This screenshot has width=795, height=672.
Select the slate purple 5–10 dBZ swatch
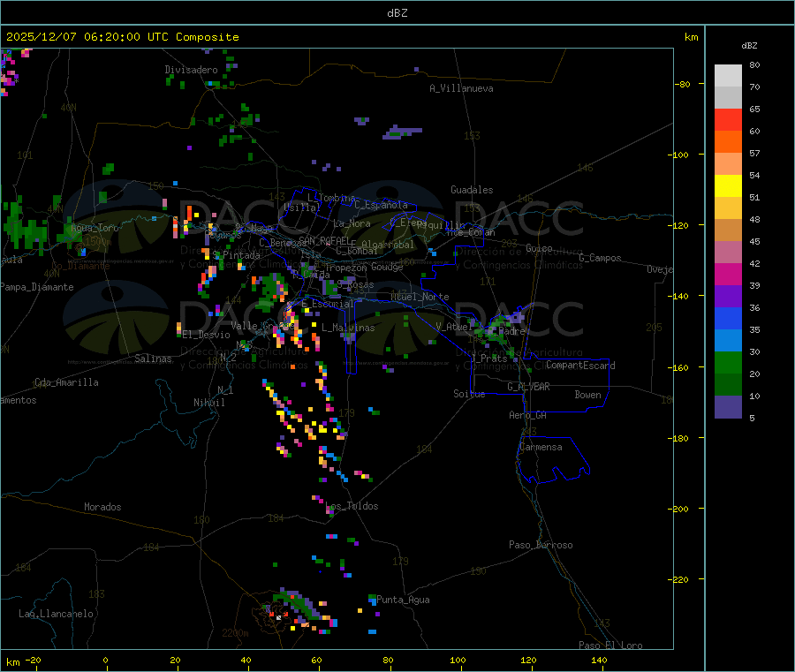(x=728, y=406)
